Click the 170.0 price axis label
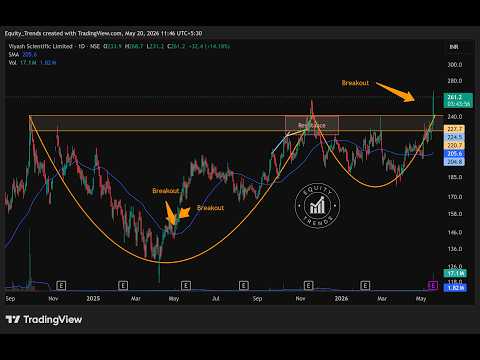The width and height of the screenshot is (480, 360). click(455, 197)
